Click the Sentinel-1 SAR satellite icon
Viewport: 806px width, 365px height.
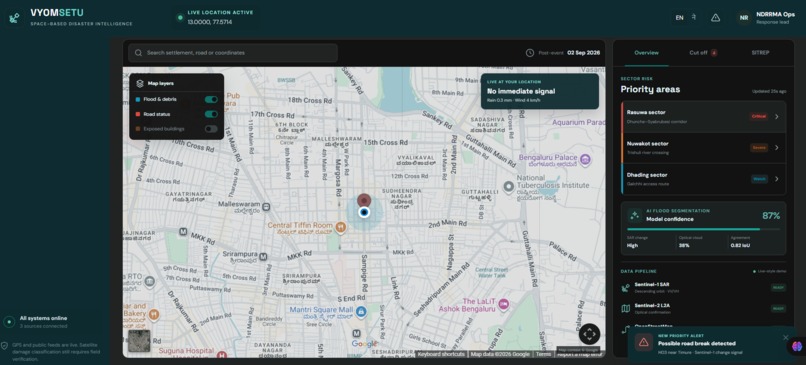[x=626, y=288]
